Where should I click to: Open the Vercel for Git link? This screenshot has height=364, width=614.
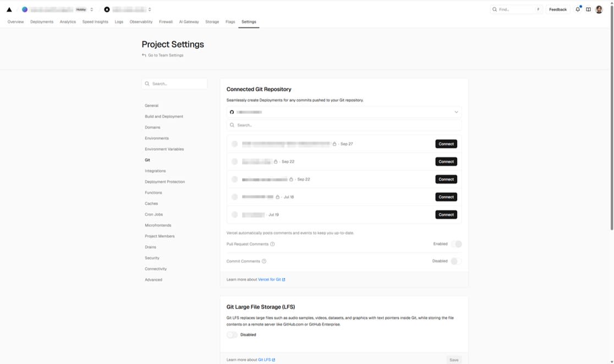(270, 279)
